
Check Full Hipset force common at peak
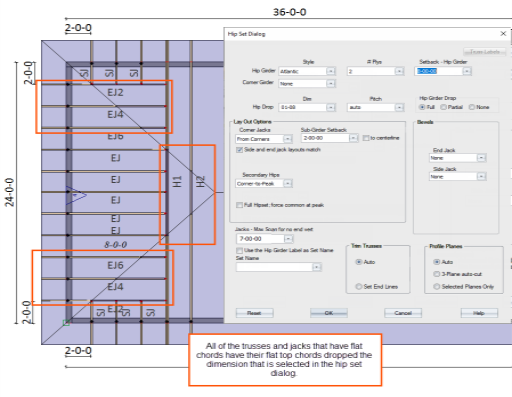[x=239, y=205]
